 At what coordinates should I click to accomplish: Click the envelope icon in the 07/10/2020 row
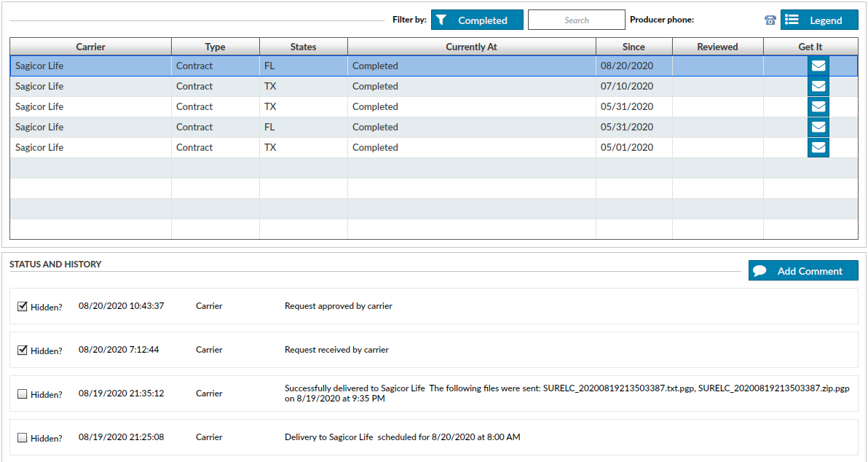(x=818, y=87)
